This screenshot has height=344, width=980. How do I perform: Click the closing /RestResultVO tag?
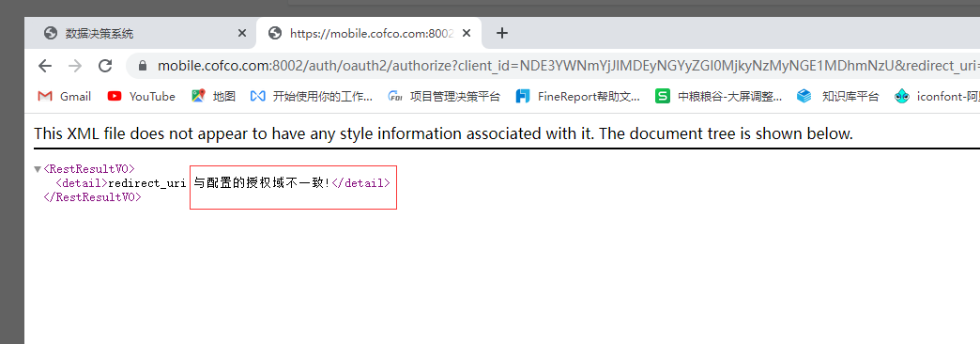pos(93,197)
